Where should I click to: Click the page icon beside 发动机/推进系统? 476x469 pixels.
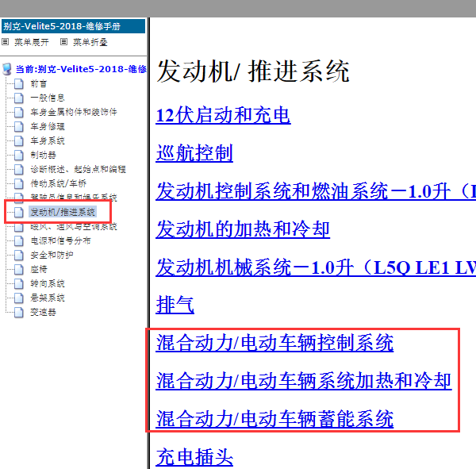[19, 212]
